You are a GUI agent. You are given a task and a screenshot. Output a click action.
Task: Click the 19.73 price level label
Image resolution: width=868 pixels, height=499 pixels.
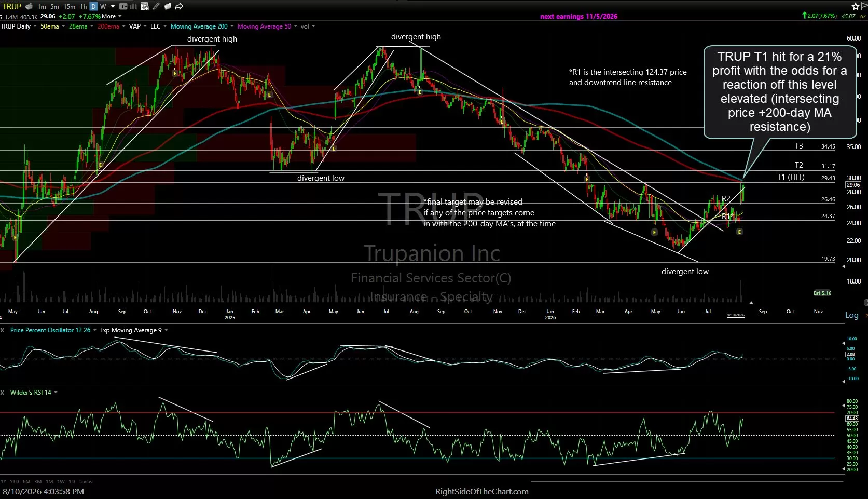pyautogui.click(x=828, y=259)
